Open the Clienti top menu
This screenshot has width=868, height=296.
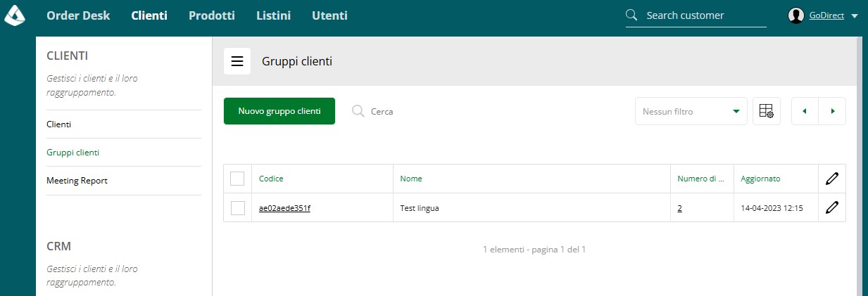149,15
